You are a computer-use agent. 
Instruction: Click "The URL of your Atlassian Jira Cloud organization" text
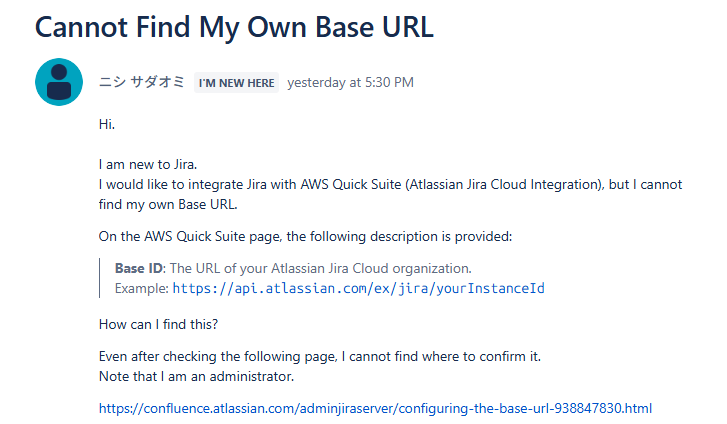[x=322, y=268]
